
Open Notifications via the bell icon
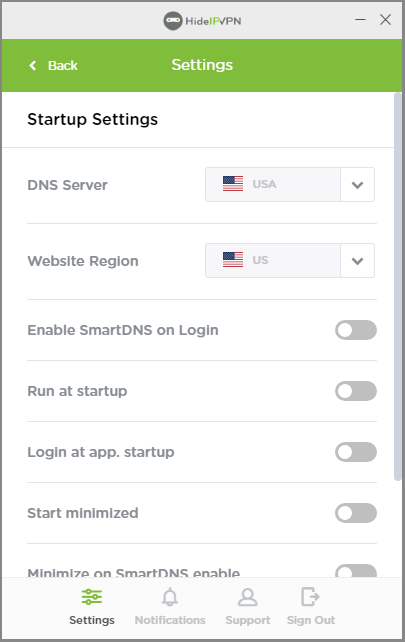[x=170, y=597]
